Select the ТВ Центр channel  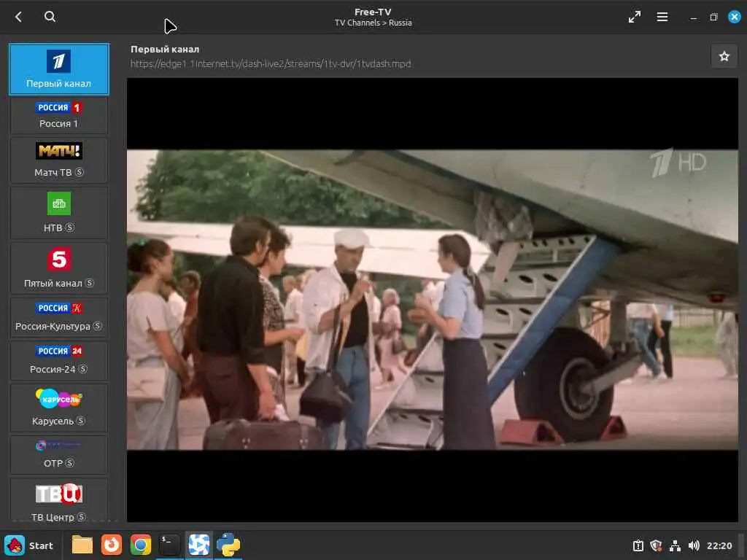pyautogui.click(x=59, y=500)
